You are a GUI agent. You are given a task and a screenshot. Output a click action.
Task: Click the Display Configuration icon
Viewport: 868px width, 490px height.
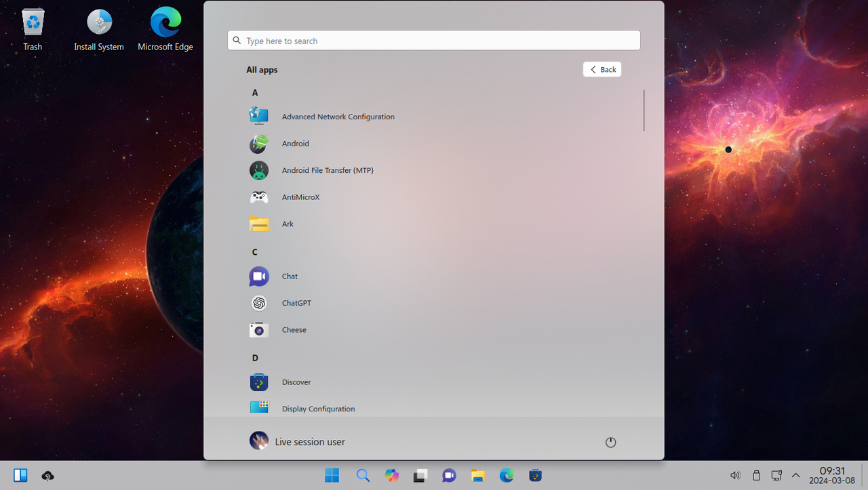click(259, 407)
